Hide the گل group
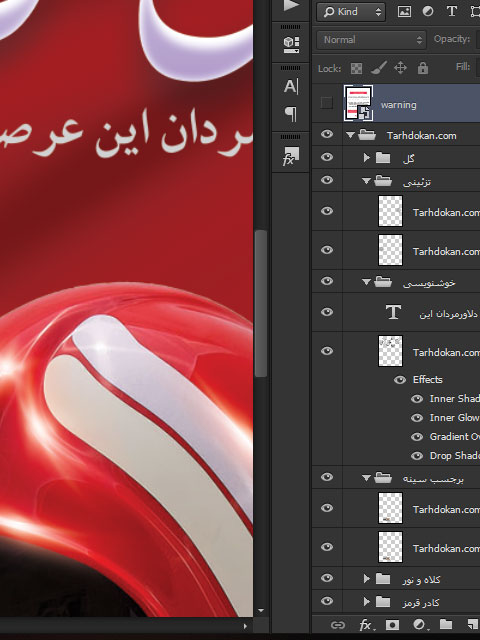Viewport: 480px width, 640px height. click(x=327, y=157)
